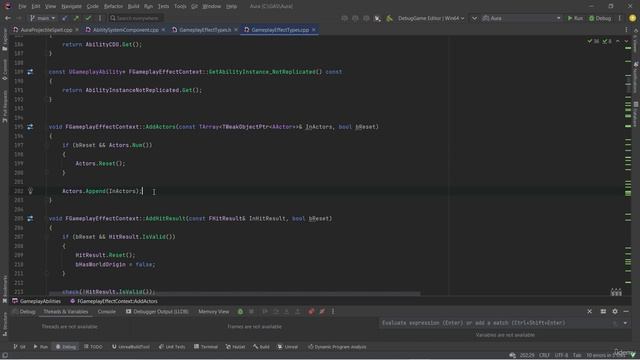Click the Debug button in top toolbar
The image size is (640, 360).
[600, 18]
